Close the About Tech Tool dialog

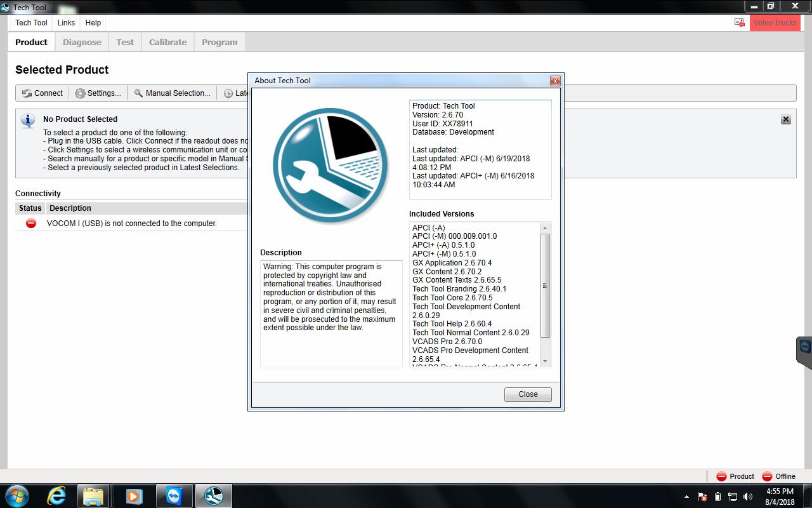[x=528, y=394]
